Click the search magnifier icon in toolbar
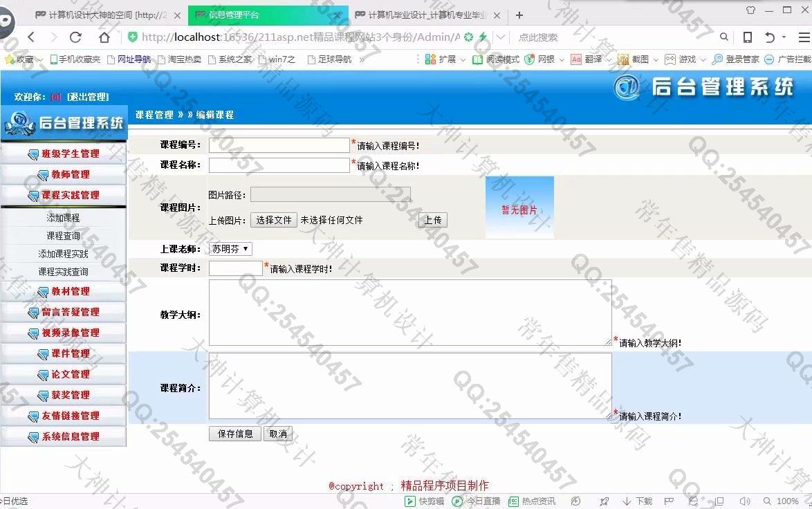This screenshot has height=509, width=812. [724, 37]
